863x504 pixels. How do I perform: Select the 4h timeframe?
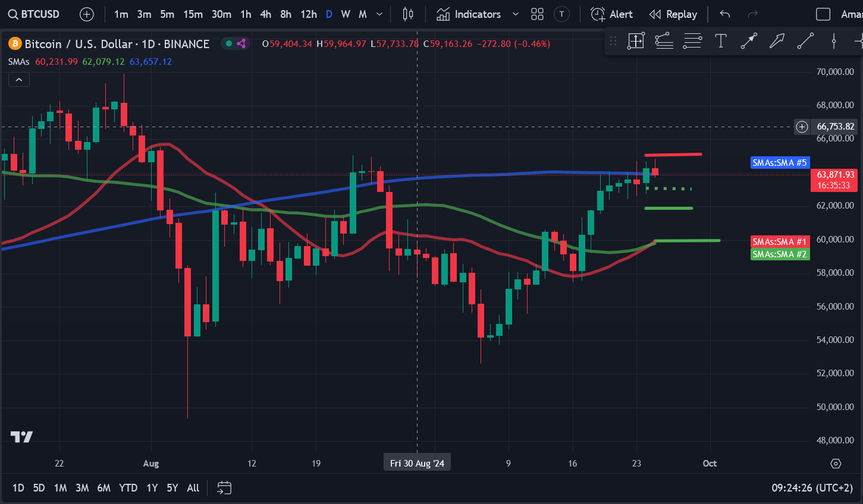coord(266,14)
